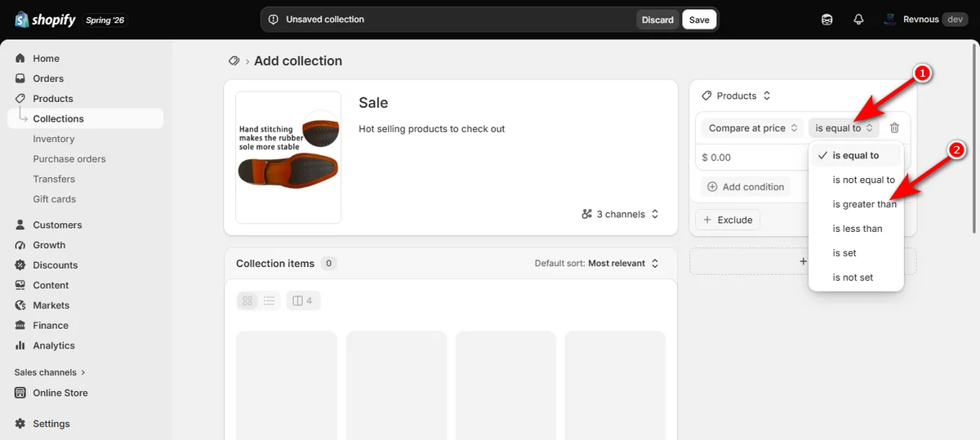Click the shoe sole collection image
Screen dimensions: 980x440
(x=288, y=158)
